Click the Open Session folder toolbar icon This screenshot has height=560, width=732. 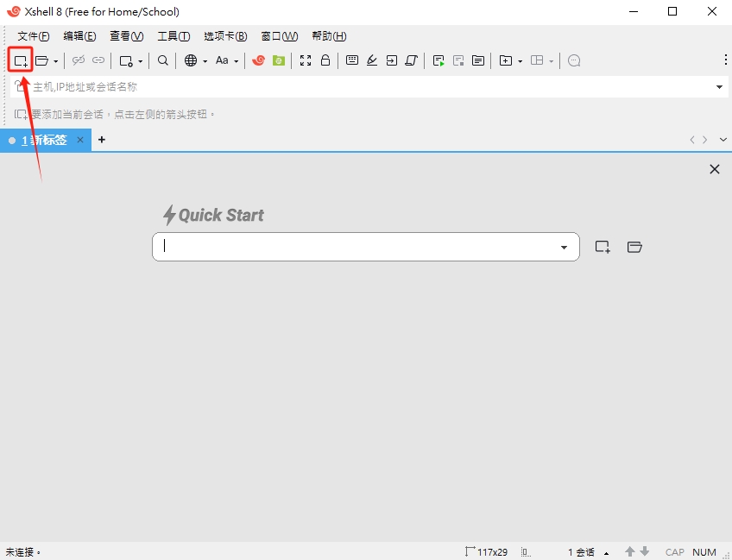click(42, 60)
